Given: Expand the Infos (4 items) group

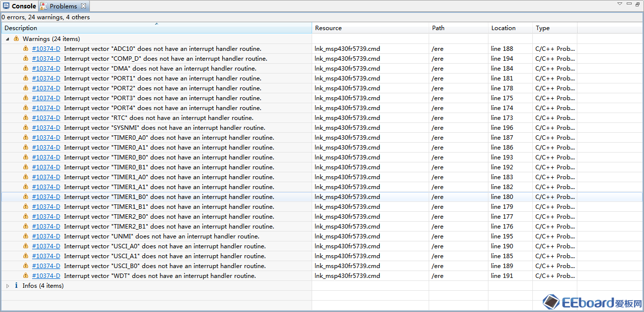Looking at the screenshot, I should [7, 285].
